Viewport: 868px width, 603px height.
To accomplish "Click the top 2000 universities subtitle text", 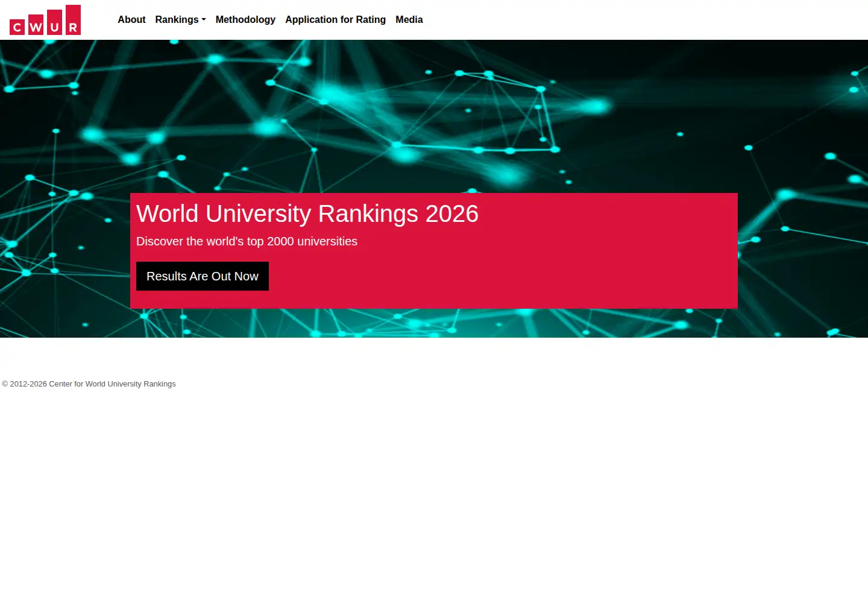I will pyautogui.click(x=247, y=241).
